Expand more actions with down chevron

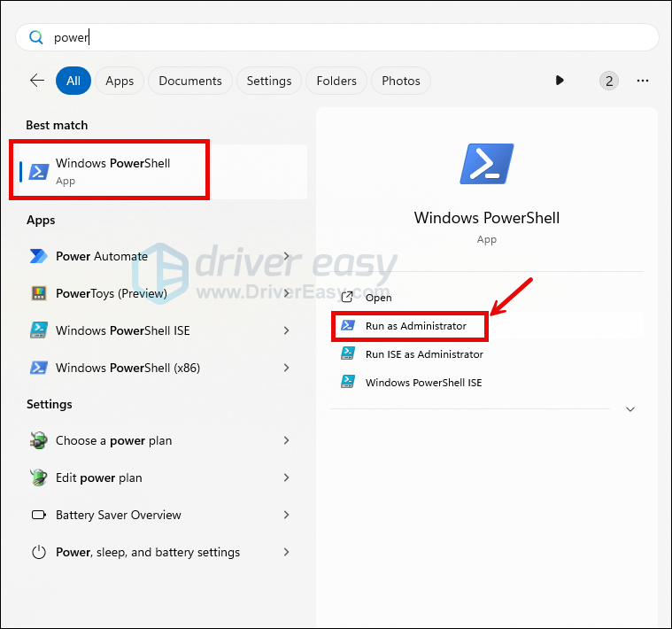[x=630, y=409]
